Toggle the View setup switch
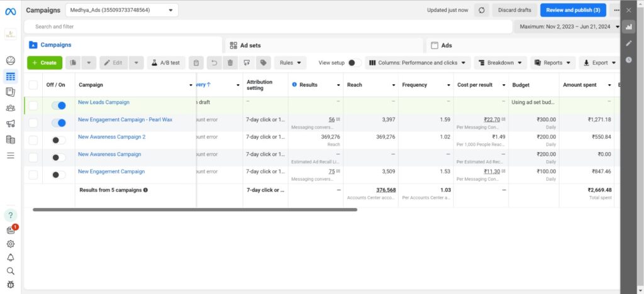644x294 pixels. [x=354, y=63]
